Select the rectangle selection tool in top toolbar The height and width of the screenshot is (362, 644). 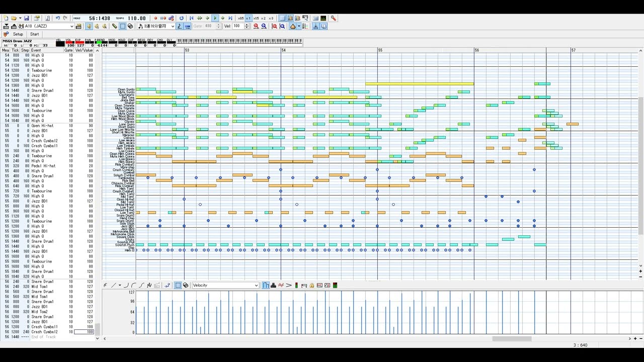[122, 26]
